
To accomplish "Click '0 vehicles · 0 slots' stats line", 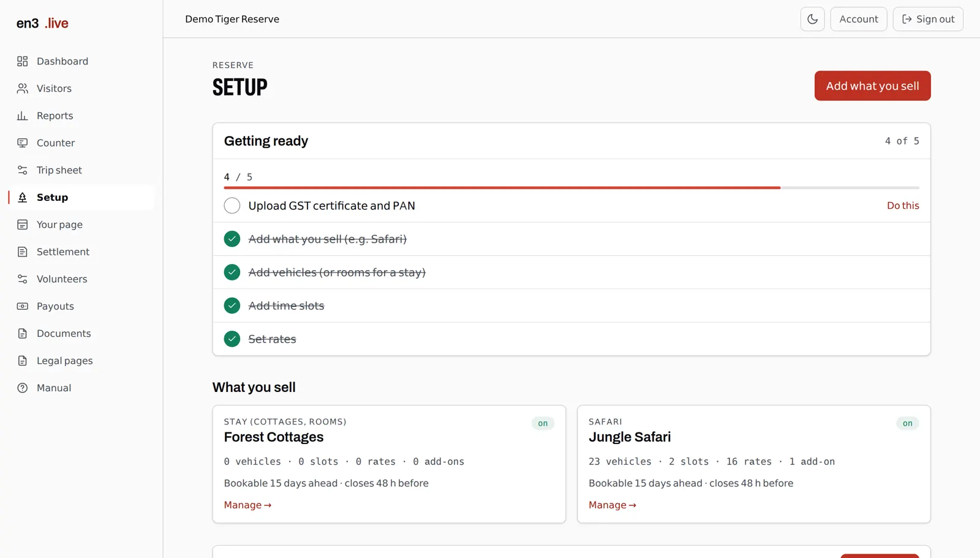I will (x=344, y=461).
